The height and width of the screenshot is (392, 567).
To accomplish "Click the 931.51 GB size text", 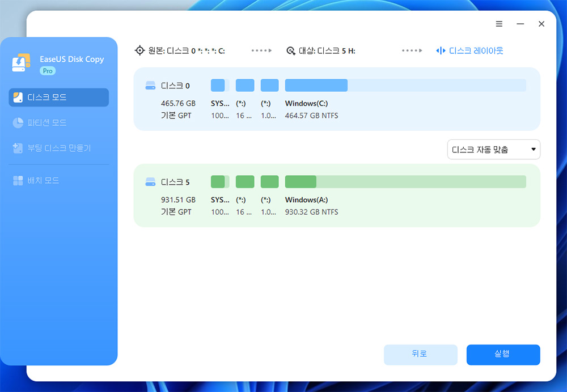I will (178, 200).
